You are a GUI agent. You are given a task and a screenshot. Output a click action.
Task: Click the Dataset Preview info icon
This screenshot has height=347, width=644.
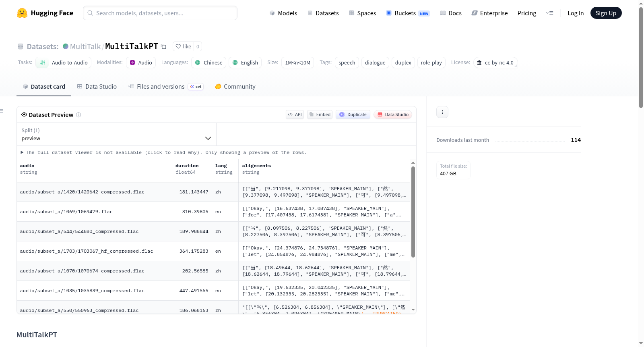point(78,115)
